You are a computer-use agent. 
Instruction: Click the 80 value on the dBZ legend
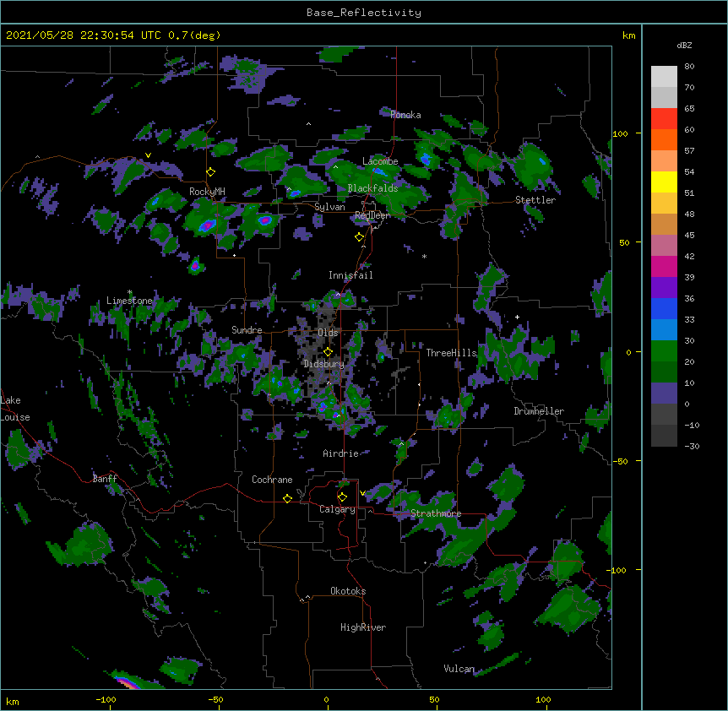tap(689, 67)
